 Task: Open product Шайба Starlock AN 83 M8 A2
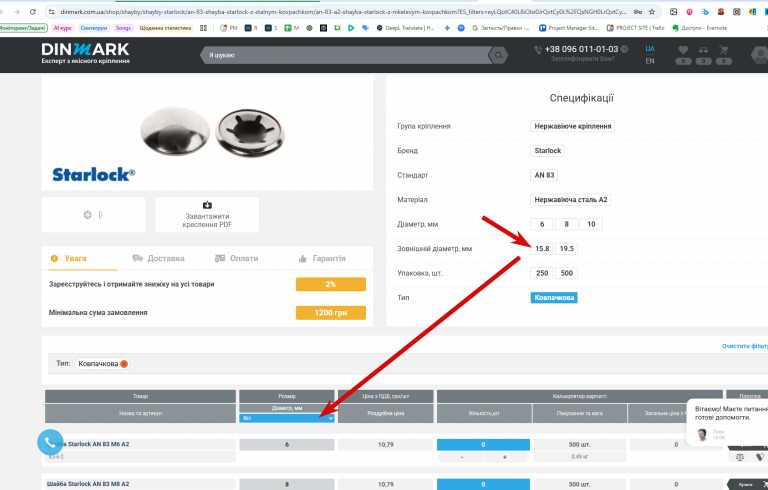88,484
